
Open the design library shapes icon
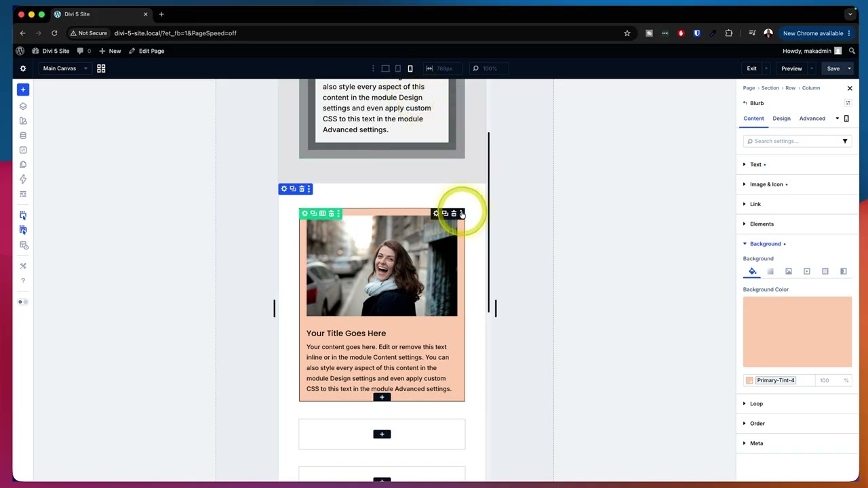click(23, 121)
